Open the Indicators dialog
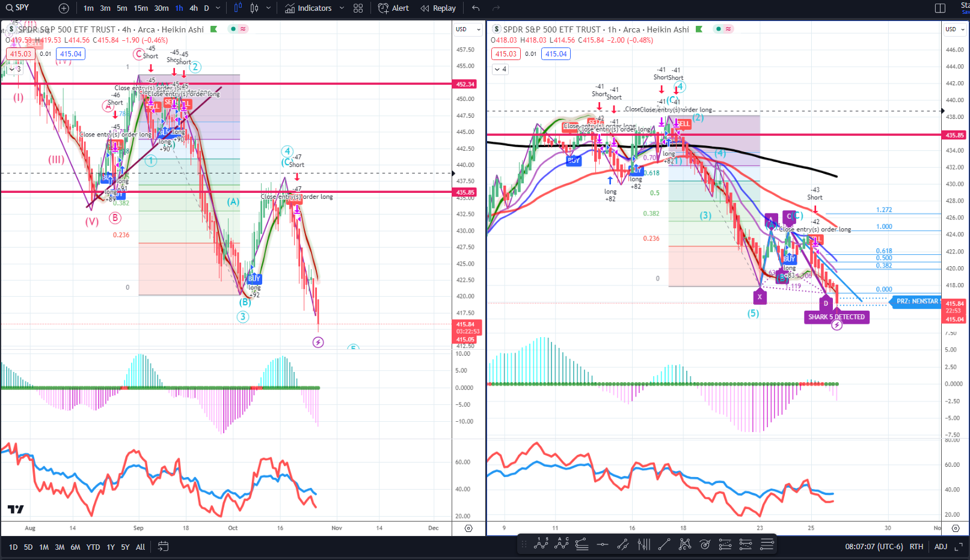The image size is (970, 560). 308,8
